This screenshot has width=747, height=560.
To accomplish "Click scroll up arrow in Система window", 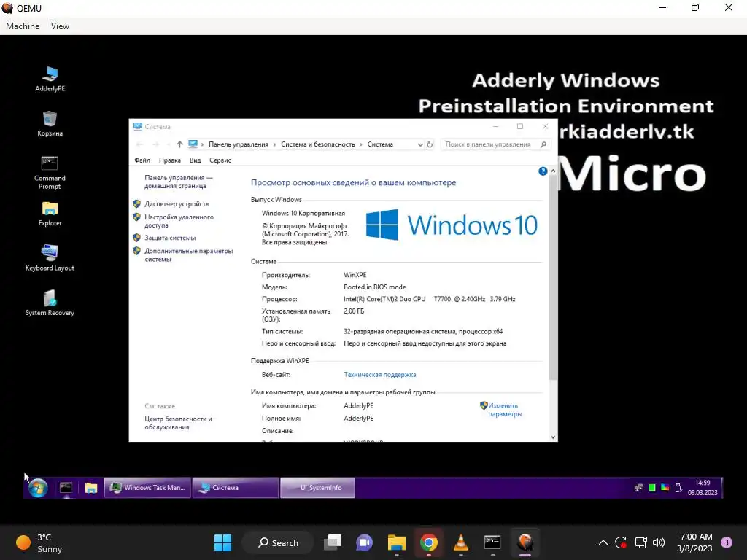I will coord(553,171).
